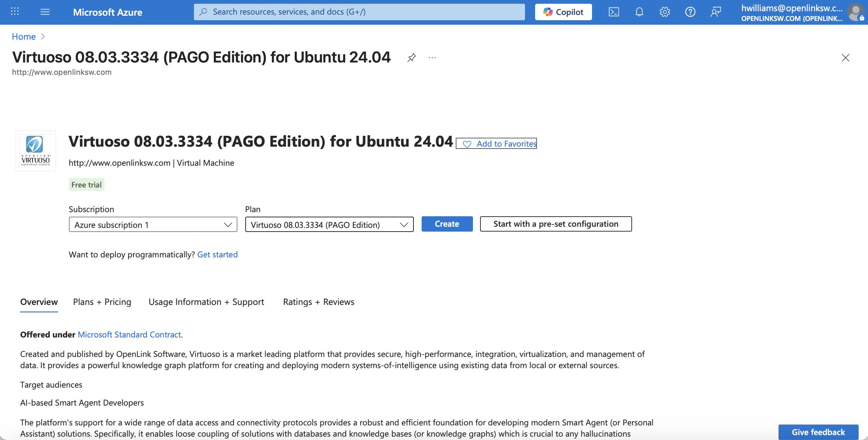Viewport: 868px width, 440px height.
Task: Open the notifications bell
Action: (x=639, y=12)
